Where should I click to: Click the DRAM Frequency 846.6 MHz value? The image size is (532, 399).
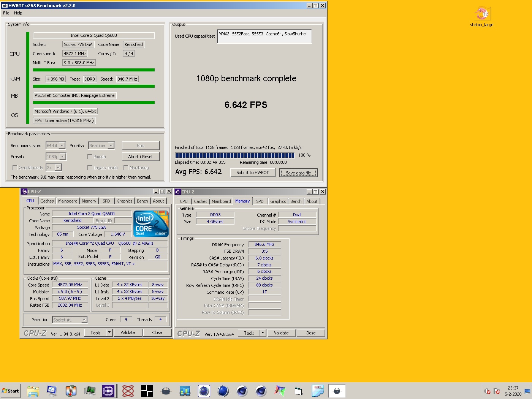264,244
